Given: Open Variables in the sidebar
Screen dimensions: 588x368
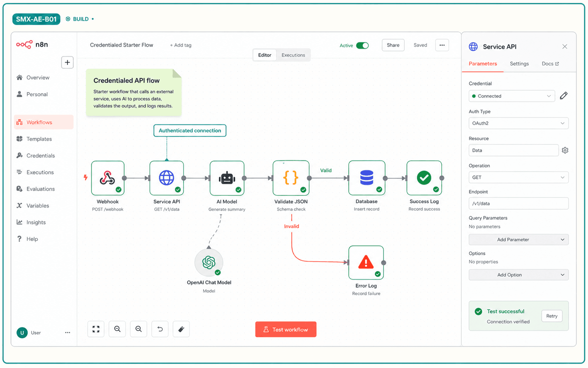Looking at the screenshot, I should 44,206.
